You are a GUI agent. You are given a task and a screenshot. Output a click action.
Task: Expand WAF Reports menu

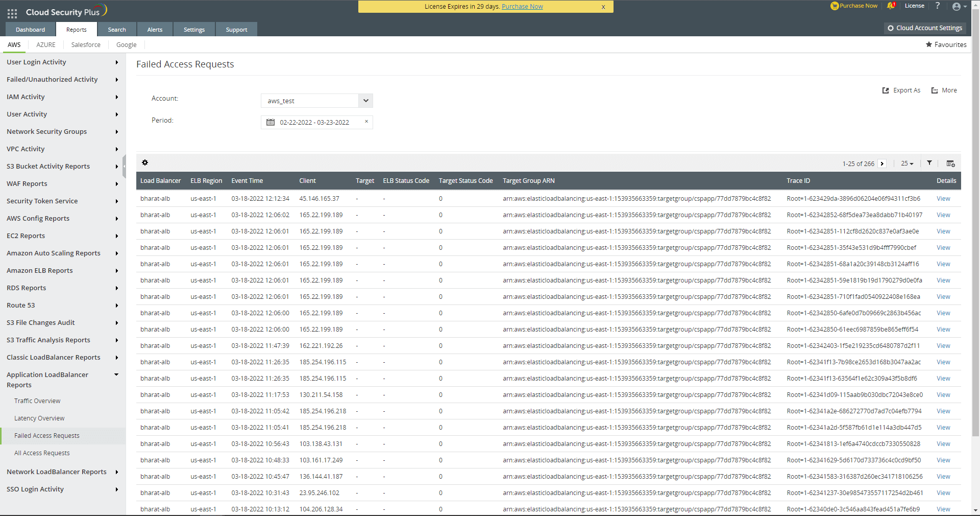(x=63, y=183)
